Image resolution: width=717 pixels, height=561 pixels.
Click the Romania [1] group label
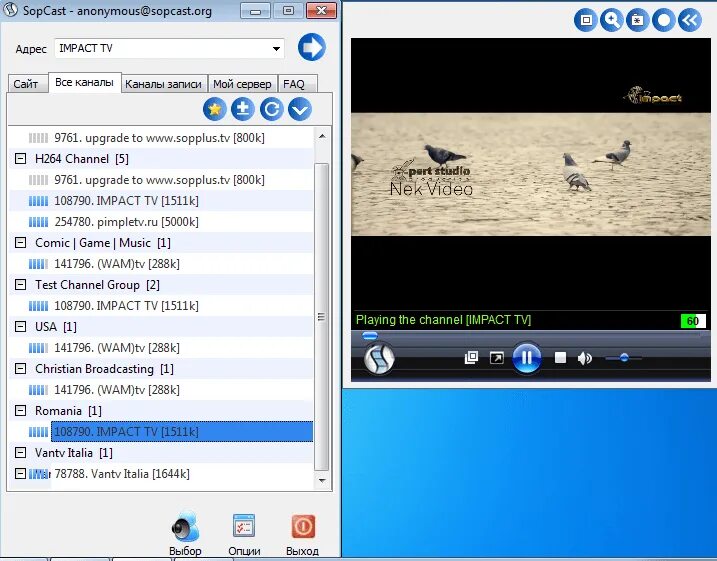68,411
